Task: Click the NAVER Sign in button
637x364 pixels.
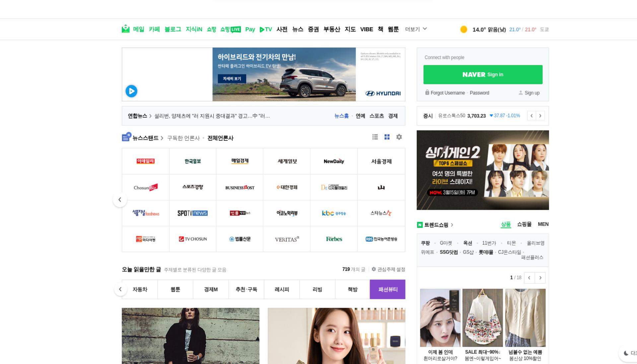Action: (483, 75)
